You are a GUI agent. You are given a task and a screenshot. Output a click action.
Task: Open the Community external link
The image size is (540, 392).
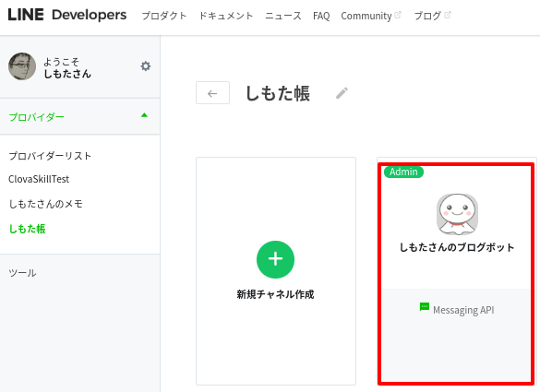371,16
